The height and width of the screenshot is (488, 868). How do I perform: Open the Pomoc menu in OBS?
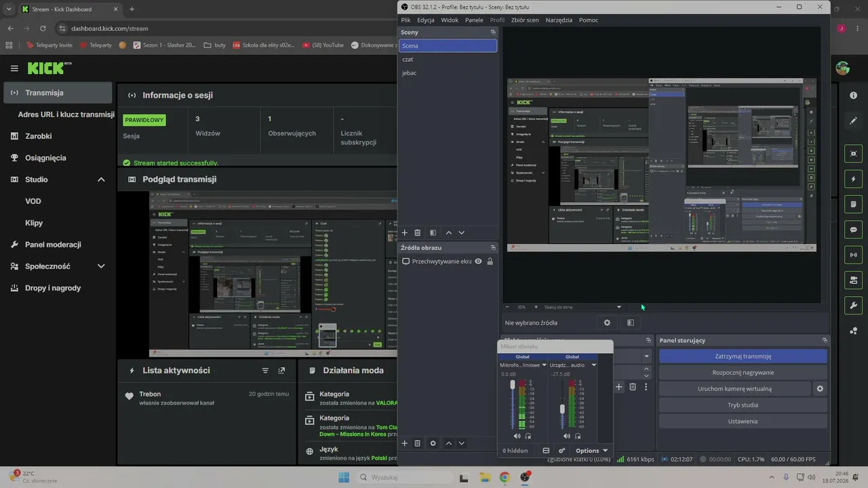(589, 20)
